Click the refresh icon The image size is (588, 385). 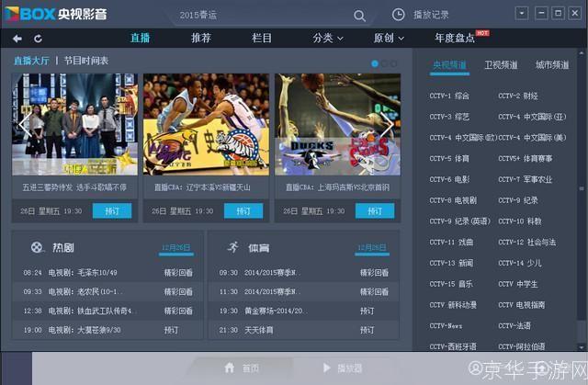click(39, 39)
